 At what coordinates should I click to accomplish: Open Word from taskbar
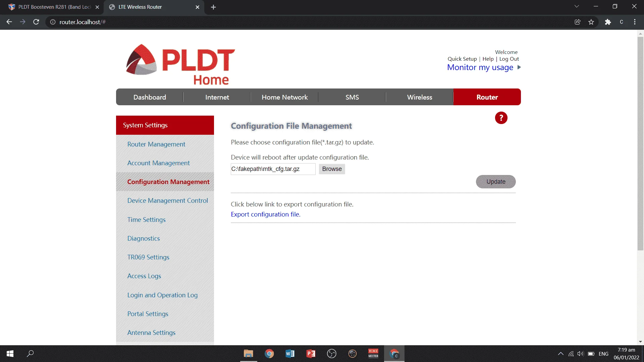click(290, 354)
